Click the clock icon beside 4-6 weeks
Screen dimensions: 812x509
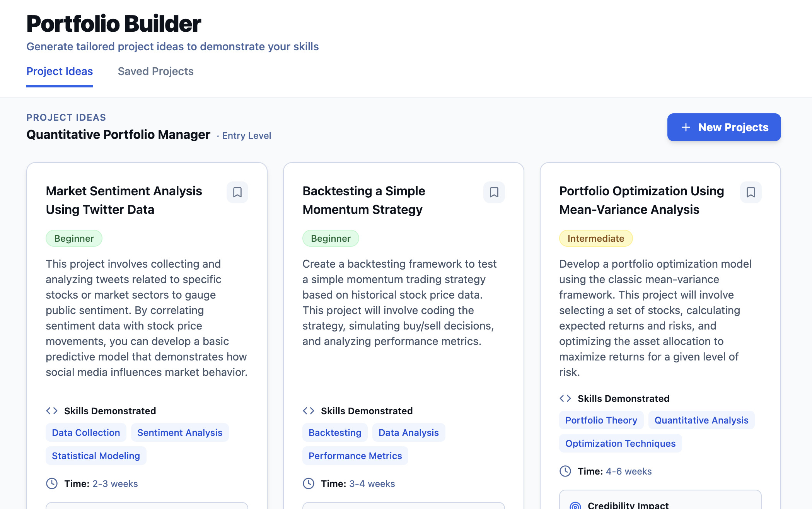(565, 471)
